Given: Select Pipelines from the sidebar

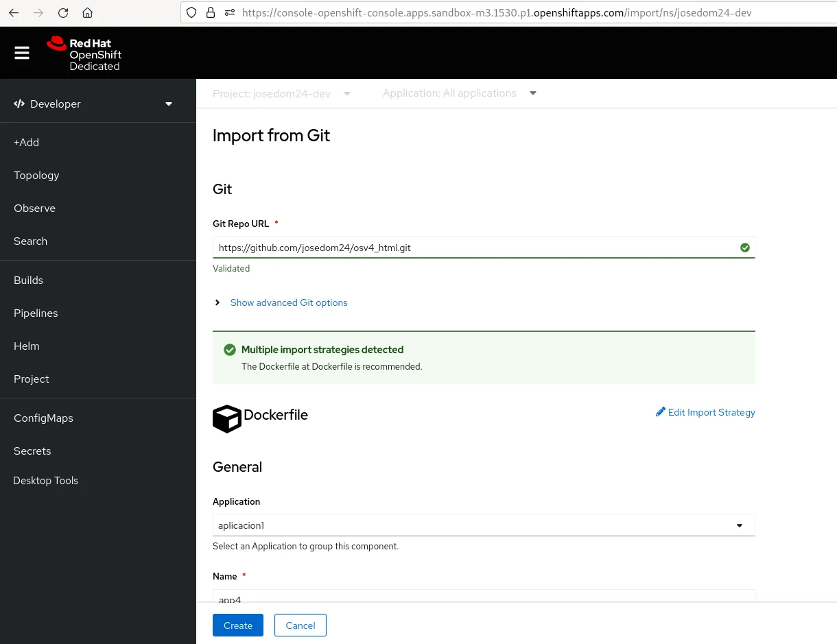Looking at the screenshot, I should 36,313.
